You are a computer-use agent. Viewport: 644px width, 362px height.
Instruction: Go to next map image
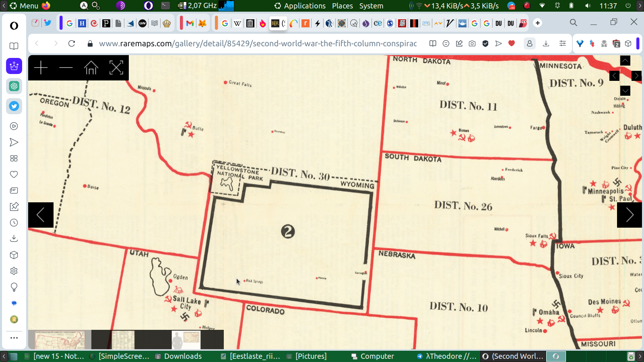click(x=630, y=215)
